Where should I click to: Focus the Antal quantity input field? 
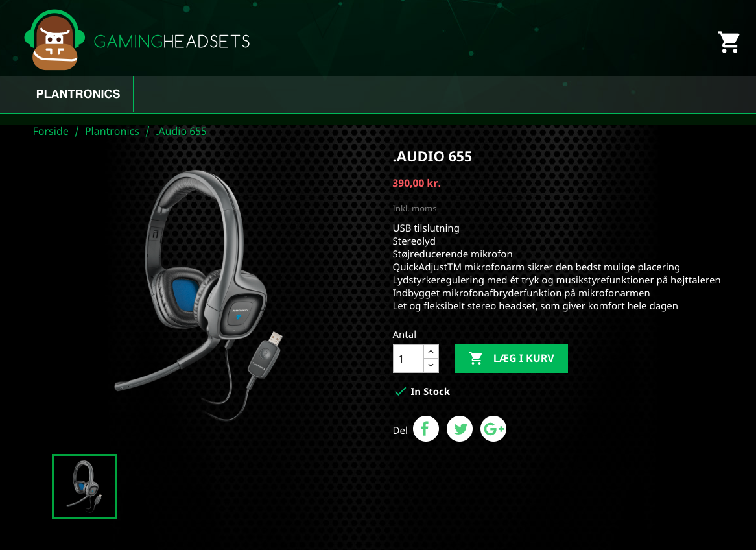tap(408, 359)
